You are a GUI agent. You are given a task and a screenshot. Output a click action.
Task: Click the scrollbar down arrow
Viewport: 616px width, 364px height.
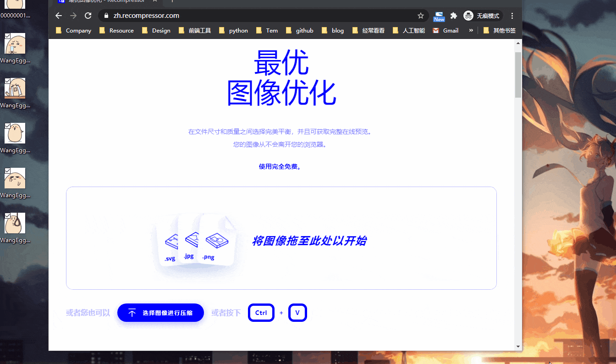click(518, 347)
